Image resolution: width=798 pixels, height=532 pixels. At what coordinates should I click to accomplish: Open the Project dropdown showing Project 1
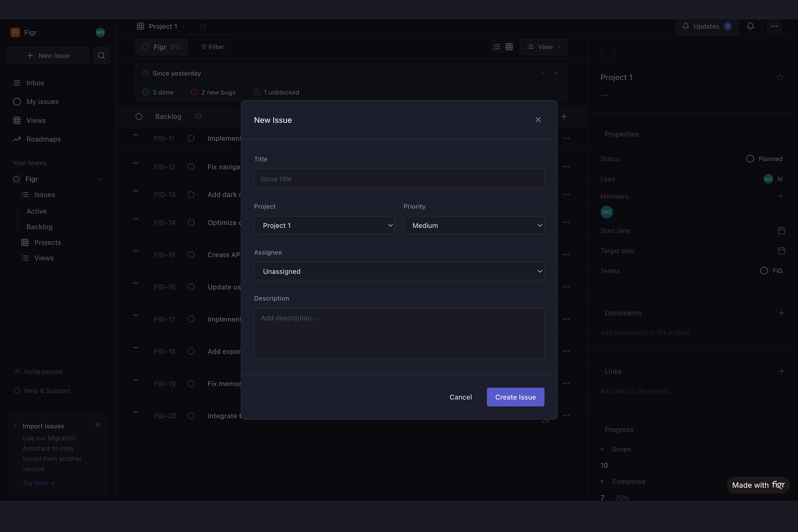pyautogui.click(x=324, y=225)
